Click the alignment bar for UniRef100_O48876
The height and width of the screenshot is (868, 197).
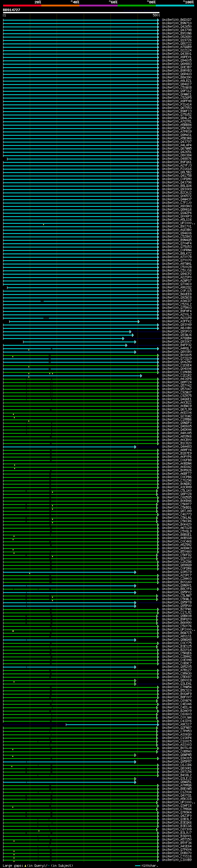tap(83, 159)
